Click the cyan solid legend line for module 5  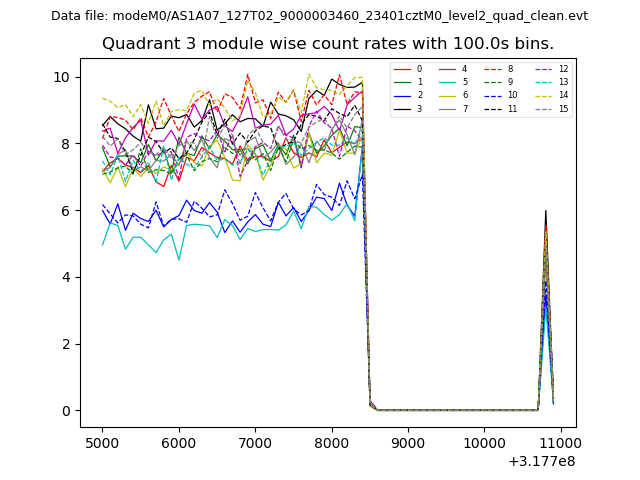(447, 82)
